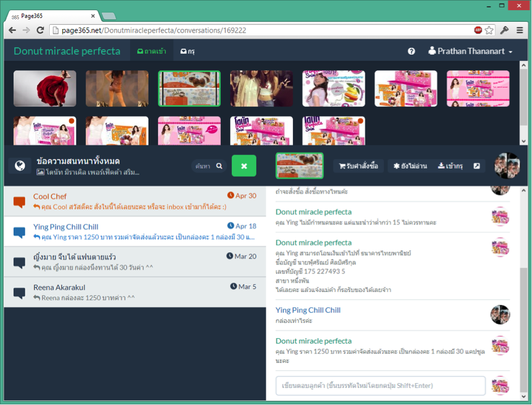Mark conversation as unread

click(x=410, y=166)
